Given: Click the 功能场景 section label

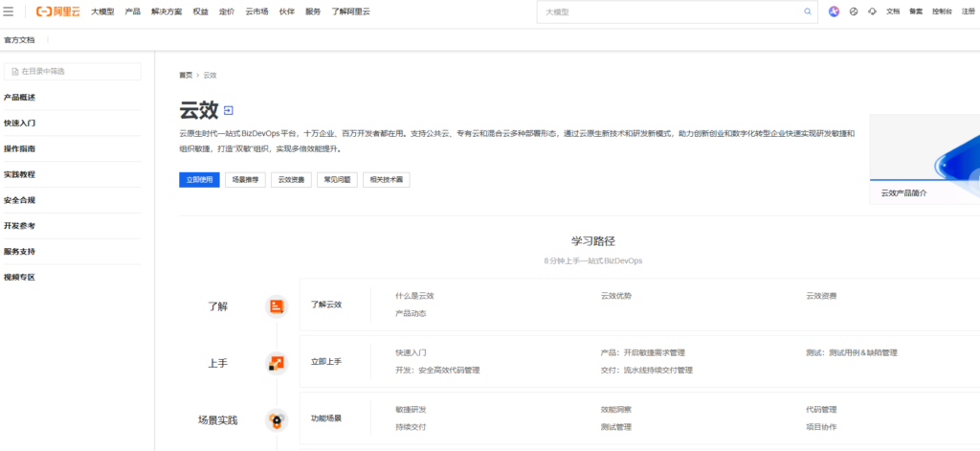Looking at the screenshot, I should [326, 417].
